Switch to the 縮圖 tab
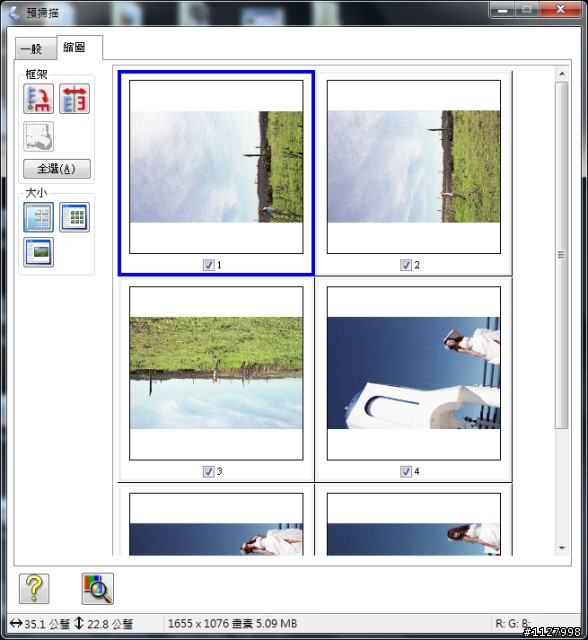Screen dimensions: 588x640 click(x=79, y=47)
